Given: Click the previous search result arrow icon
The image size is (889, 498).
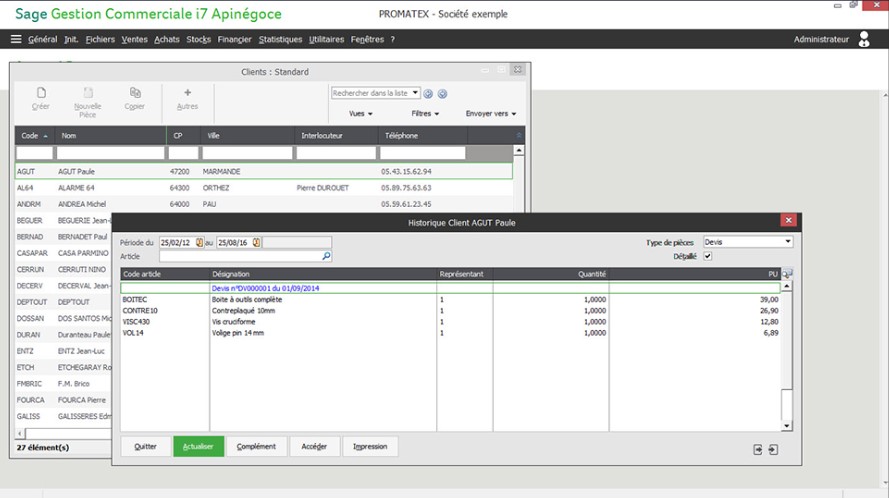Looking at the screenshot, I should pyautogui.click(x=428, y=94).
